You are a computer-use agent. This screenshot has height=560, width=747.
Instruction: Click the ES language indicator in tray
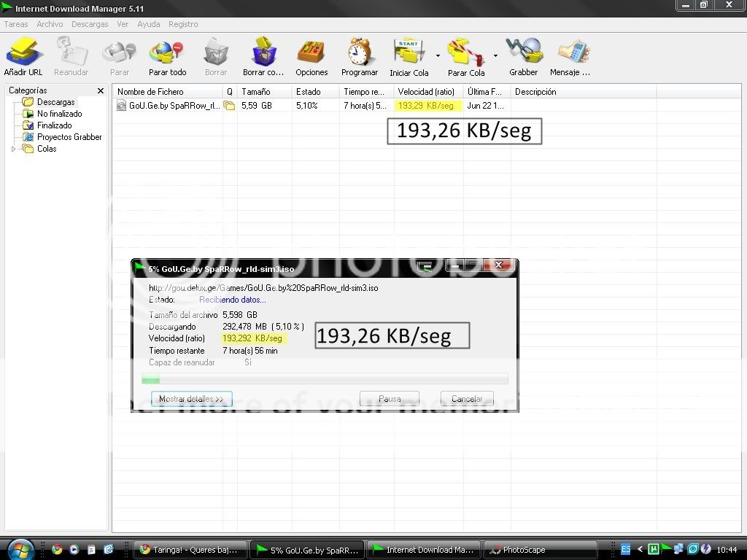625,550
